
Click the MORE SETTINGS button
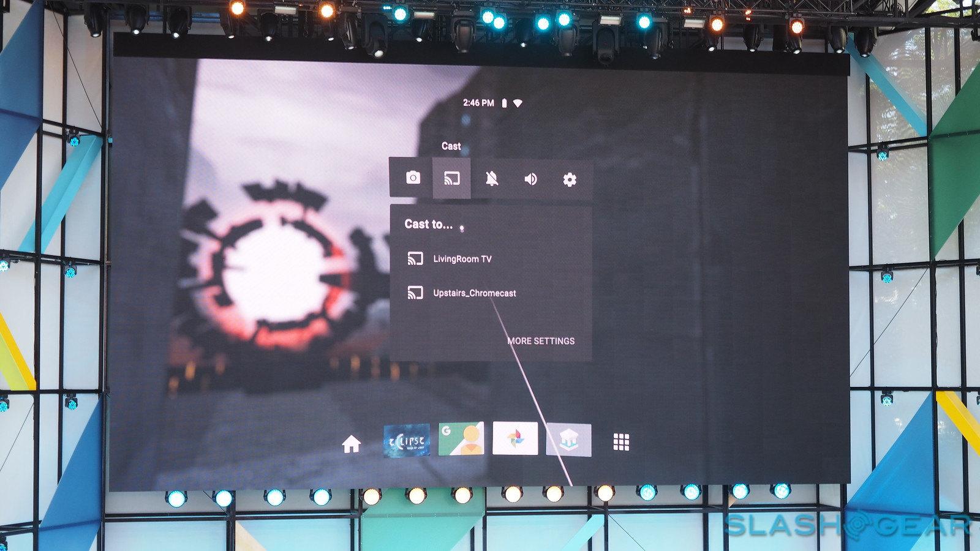click(541, 341)
